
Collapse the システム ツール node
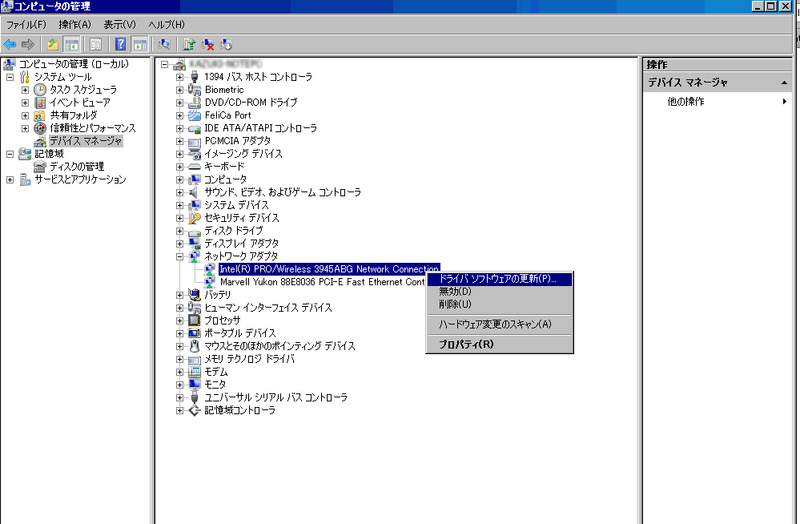pos(10,77)
